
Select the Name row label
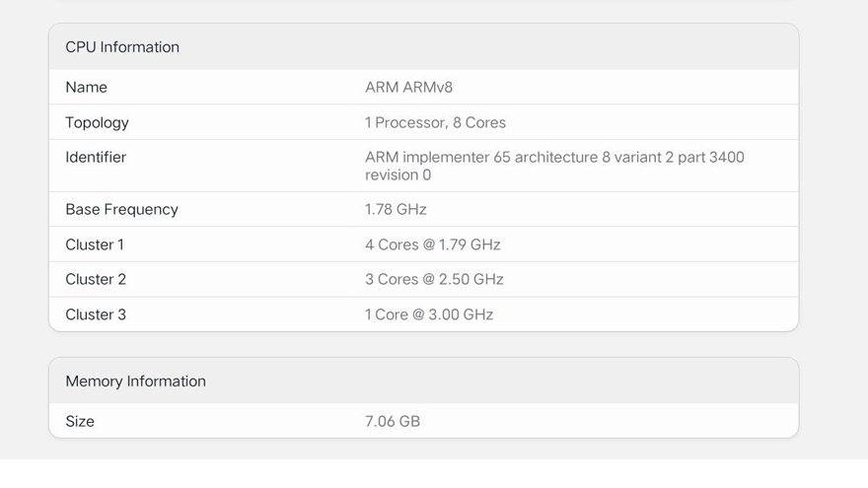click(86, 88)
